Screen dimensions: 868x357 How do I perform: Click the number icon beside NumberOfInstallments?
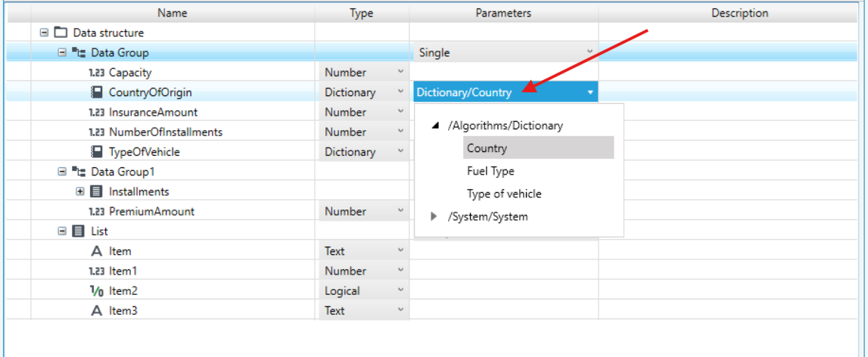click(x=96, y=132)
